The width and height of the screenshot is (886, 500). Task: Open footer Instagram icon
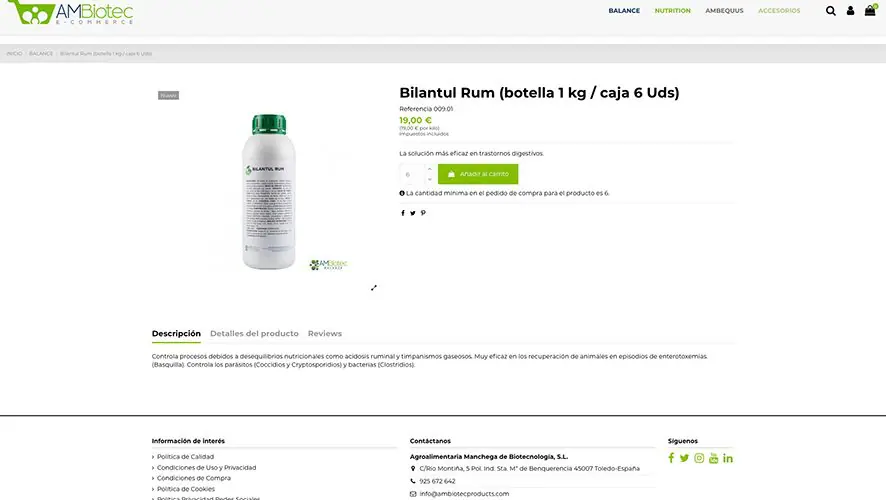(699, 458)
